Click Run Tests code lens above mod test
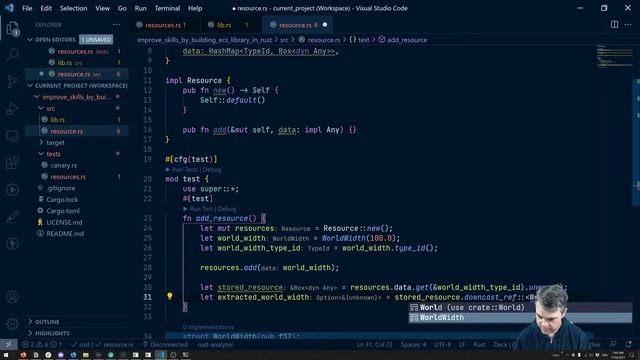The image size is (640, 360). [x=184, y=169]
